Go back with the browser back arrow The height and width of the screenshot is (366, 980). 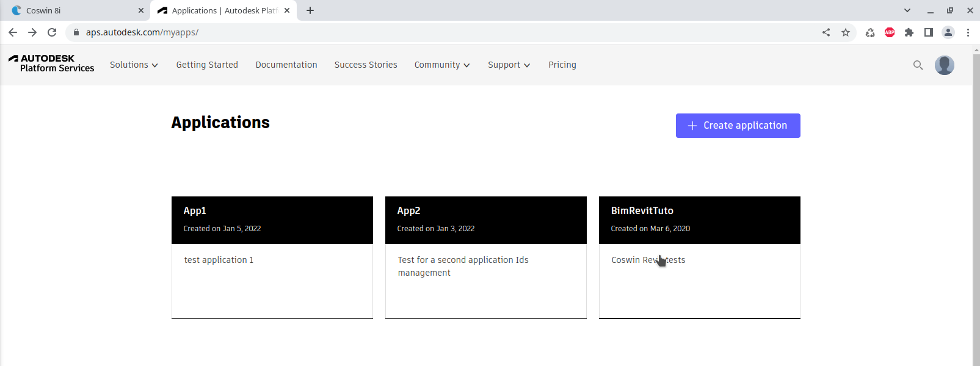(x=13, y=32)
